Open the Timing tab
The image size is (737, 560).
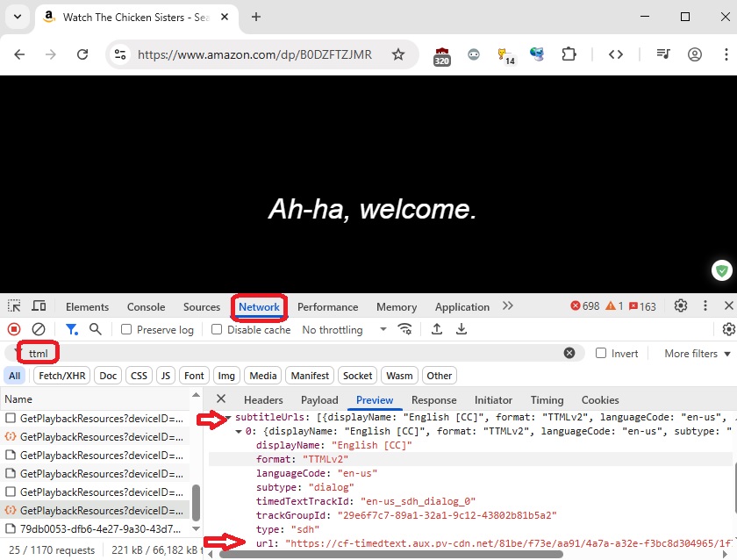click(x=547, y=400)
